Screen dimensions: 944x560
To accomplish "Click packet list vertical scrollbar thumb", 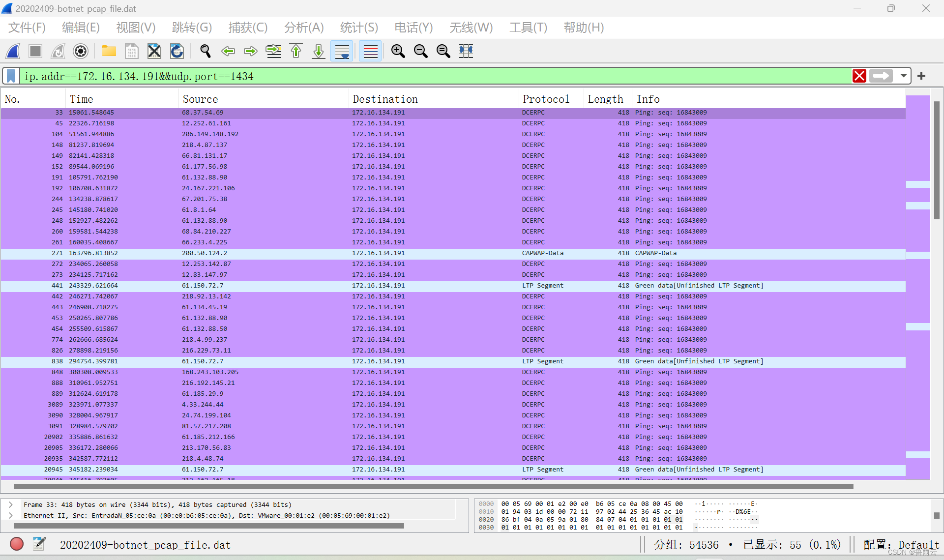I will 937,160.
